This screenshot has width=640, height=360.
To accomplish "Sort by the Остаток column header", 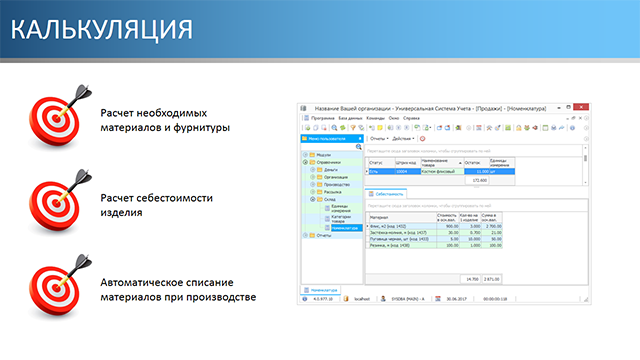I will coord(477,162).
